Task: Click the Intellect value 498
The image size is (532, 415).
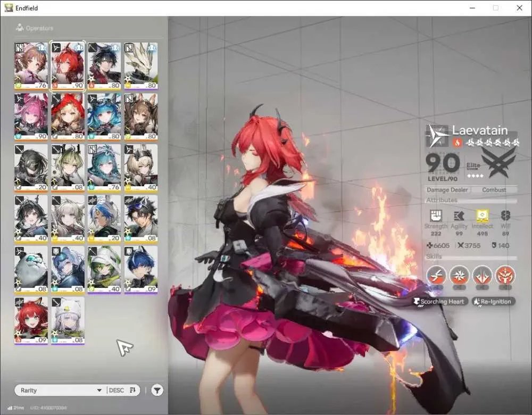Action: 482,234
